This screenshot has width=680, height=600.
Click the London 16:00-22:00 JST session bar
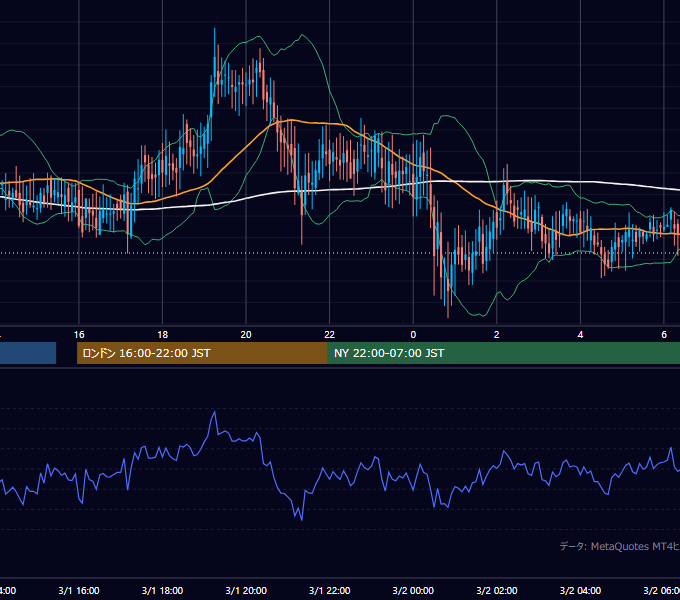pyautogui.click(x=202, y=353)
